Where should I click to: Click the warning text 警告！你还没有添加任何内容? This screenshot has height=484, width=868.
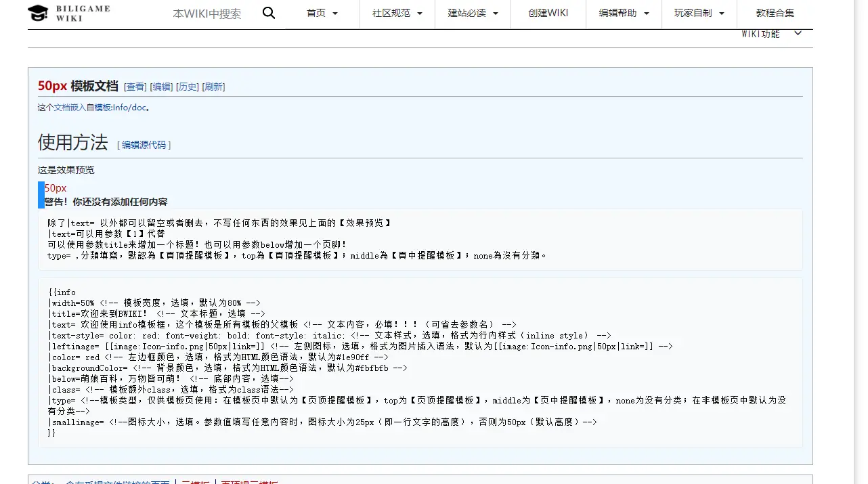[x=106, y=202]
